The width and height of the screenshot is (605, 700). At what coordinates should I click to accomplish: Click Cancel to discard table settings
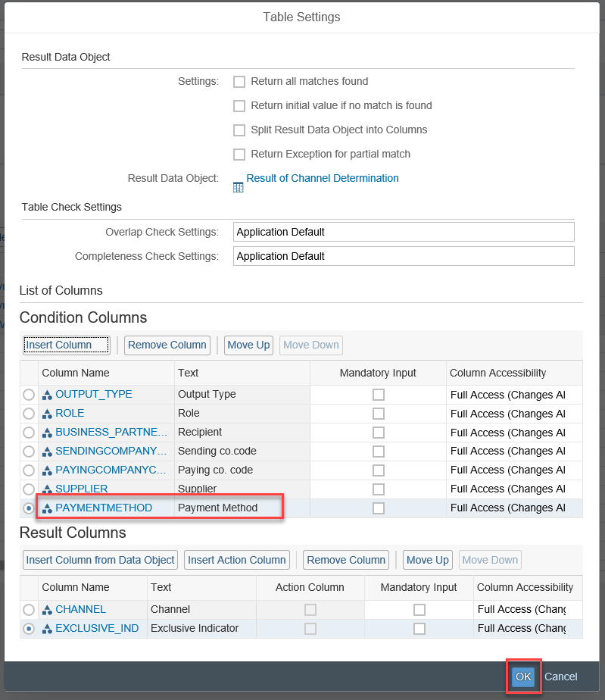(x=561, y=677)
